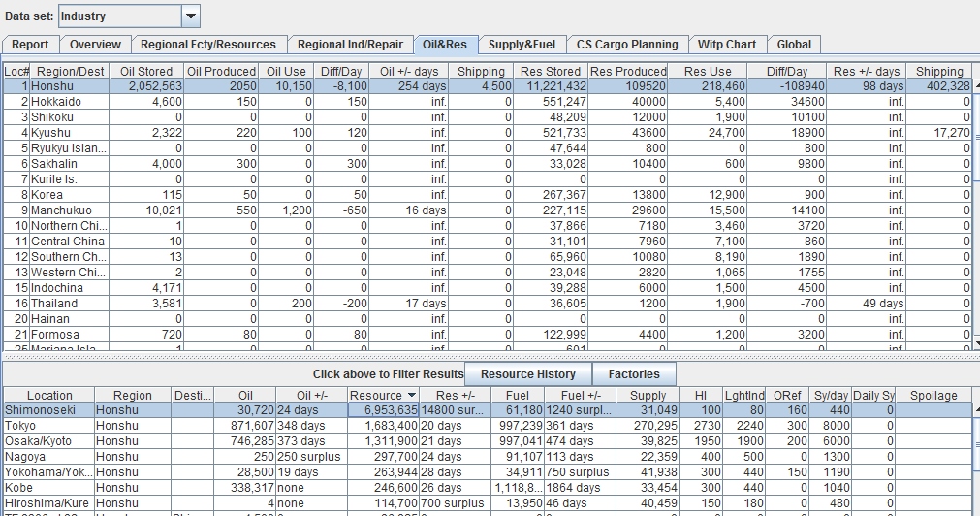Select the Korea region row

click(x=488, y=195)
